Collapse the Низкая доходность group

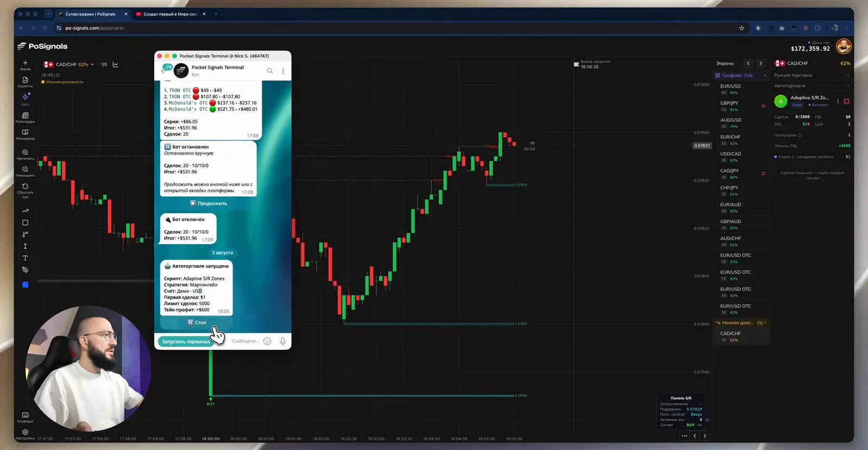[x=765, y=323]
